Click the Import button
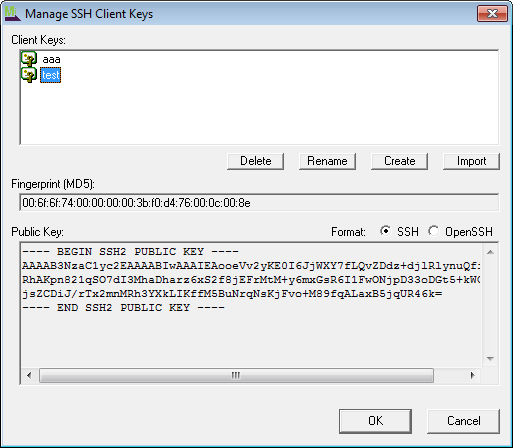The image size is (513, 448). click(x=471, y=161)
